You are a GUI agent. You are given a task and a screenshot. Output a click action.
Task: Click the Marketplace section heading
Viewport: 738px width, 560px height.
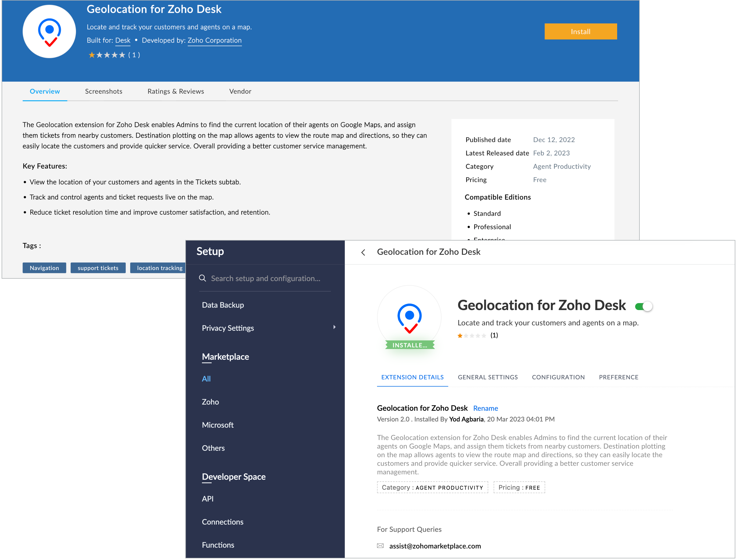[225, 357]
